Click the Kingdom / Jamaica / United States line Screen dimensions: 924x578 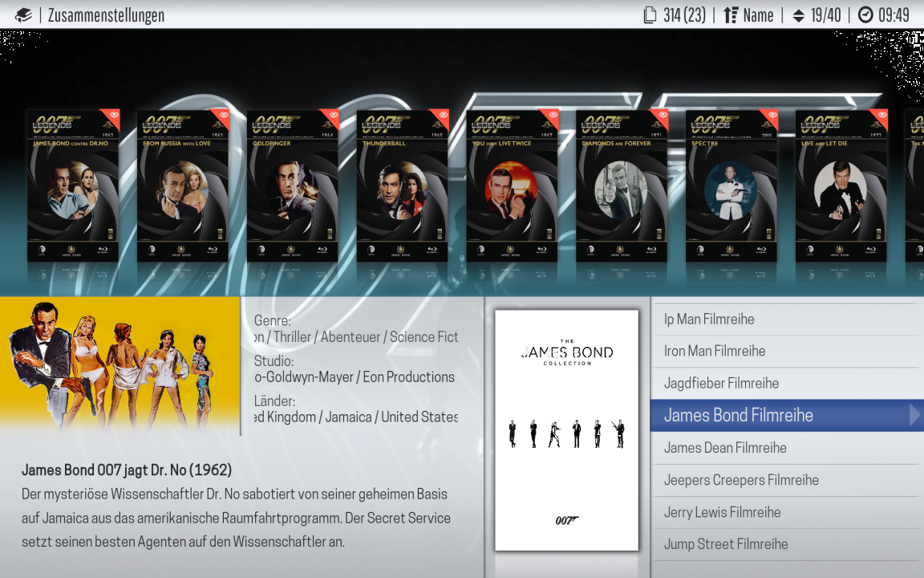point(356,417)
